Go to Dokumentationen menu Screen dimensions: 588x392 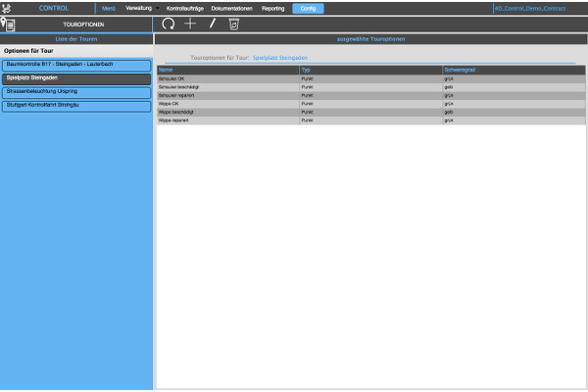tap(231, 8)
